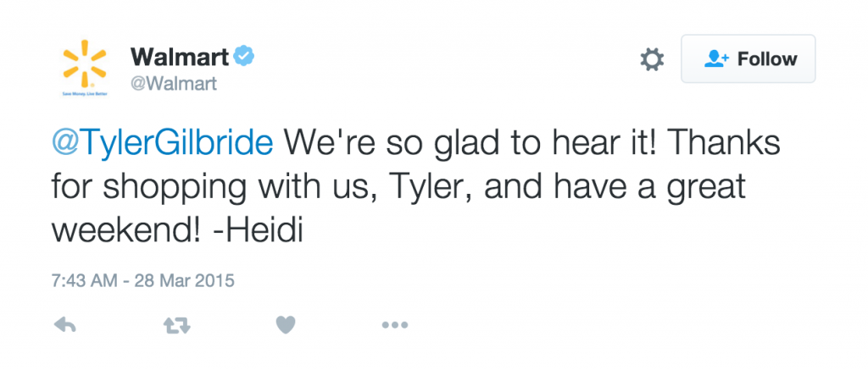
Task: Retweet this Walmart tweet
Action: pos(175,324)
